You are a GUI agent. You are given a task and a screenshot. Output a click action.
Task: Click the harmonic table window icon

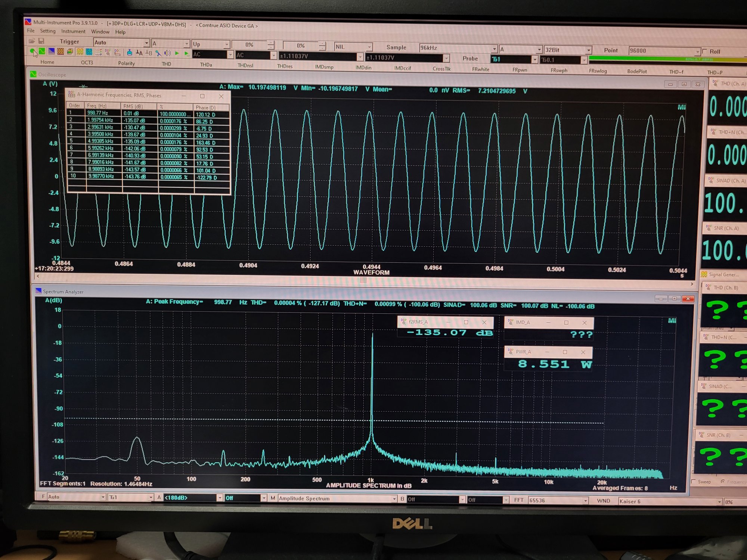[71, 94]
